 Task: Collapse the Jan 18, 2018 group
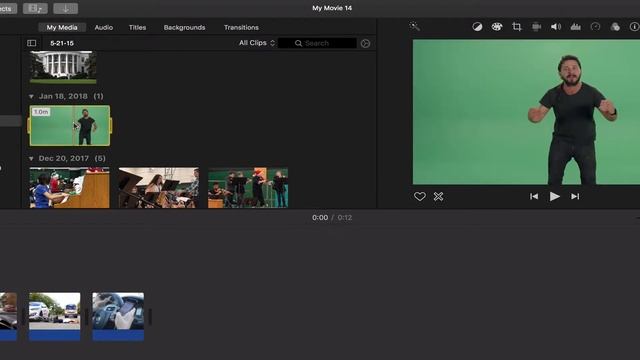31,96
